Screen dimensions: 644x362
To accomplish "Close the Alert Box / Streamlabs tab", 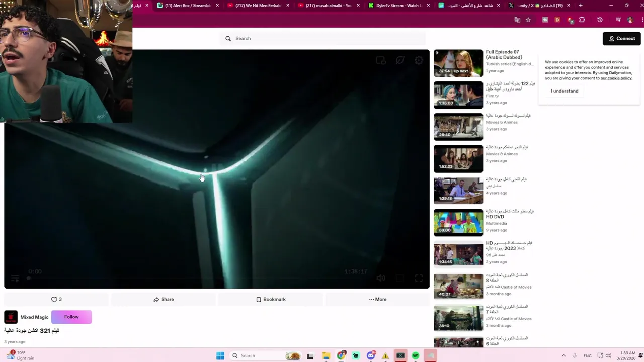I will coord(217,6).
